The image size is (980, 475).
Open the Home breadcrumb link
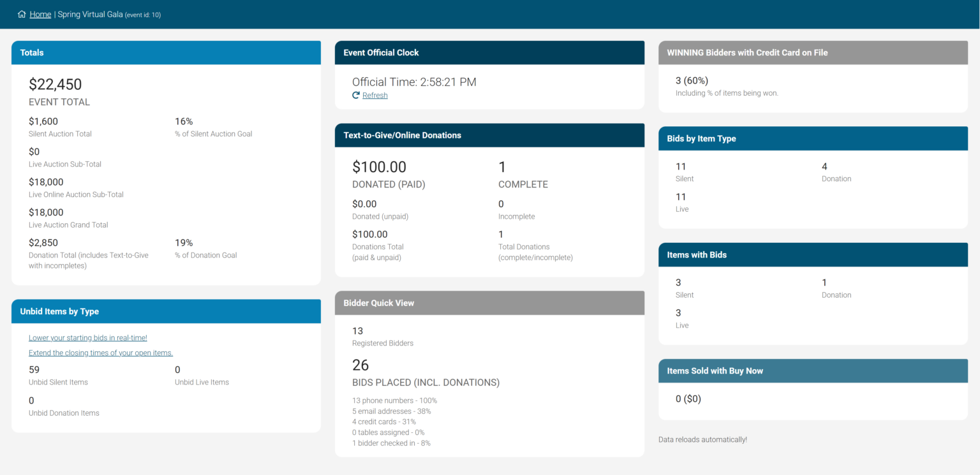[40, 14]
